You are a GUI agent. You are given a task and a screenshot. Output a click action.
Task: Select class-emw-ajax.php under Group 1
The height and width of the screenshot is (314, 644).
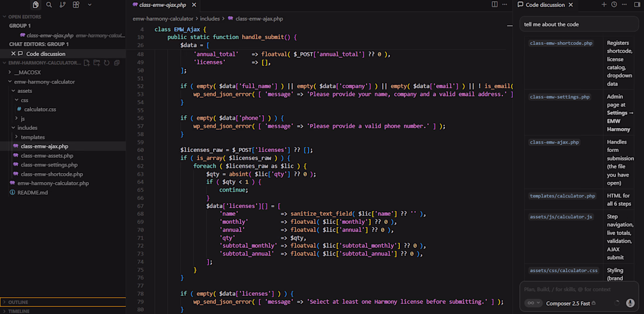63,35
